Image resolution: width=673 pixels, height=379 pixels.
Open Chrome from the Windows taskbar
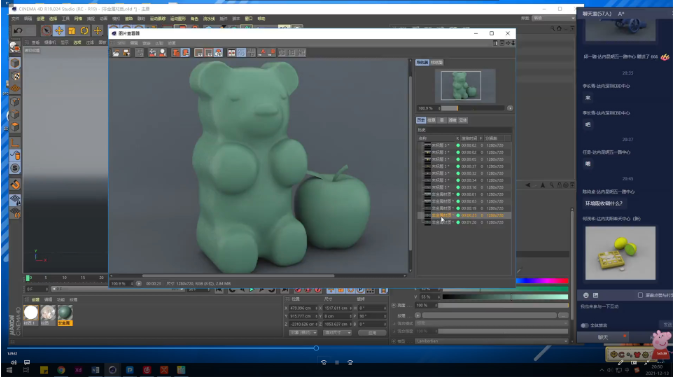pos(61,370)
